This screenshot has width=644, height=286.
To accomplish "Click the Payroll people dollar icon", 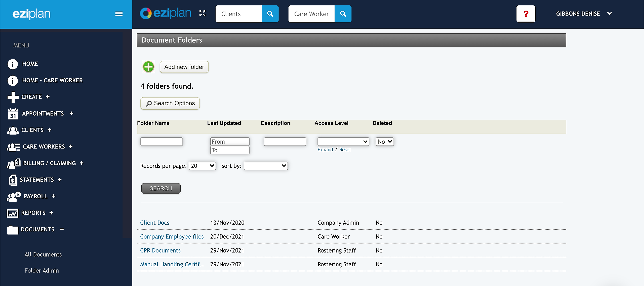I will 14,197.
